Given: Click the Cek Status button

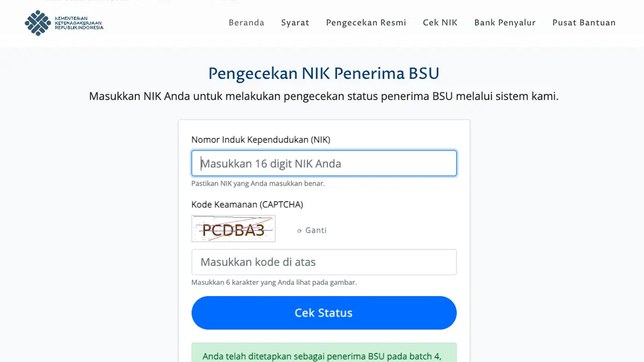Looking at the screenshot, I should coord(324,313).
